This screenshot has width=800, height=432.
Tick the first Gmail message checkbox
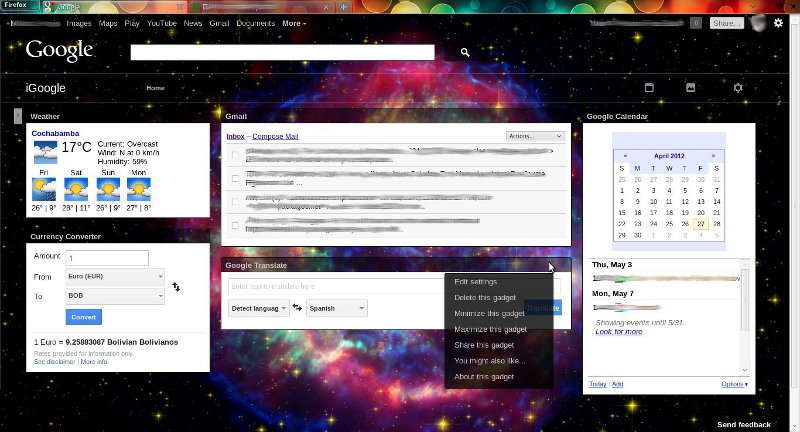235,155
